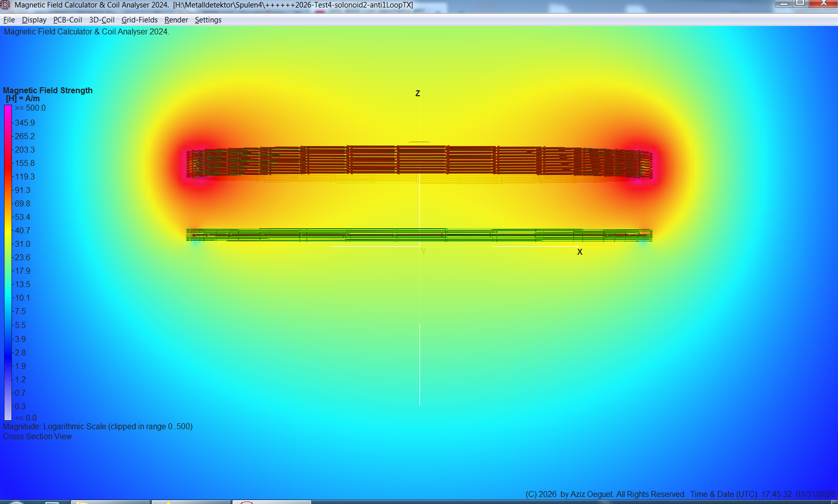
Task: Open the PCB-Coil menu
Action: [67, 20]
